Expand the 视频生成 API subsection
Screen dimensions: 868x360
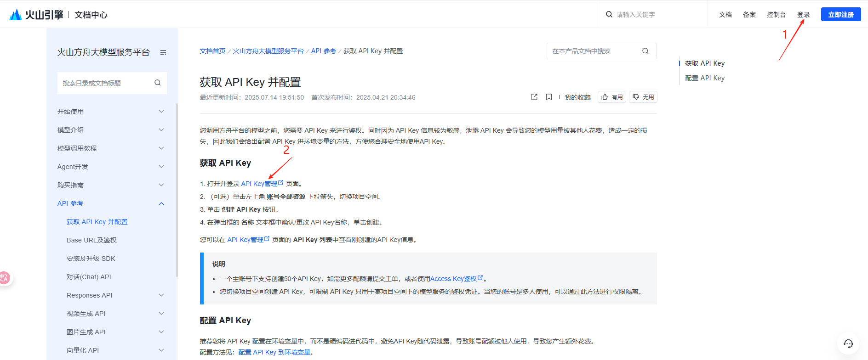(x=161, y=314)
